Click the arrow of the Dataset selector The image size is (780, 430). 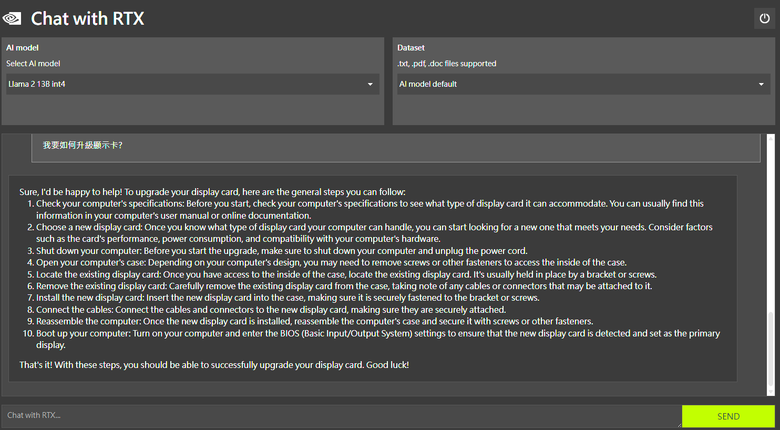pos(761,85)
